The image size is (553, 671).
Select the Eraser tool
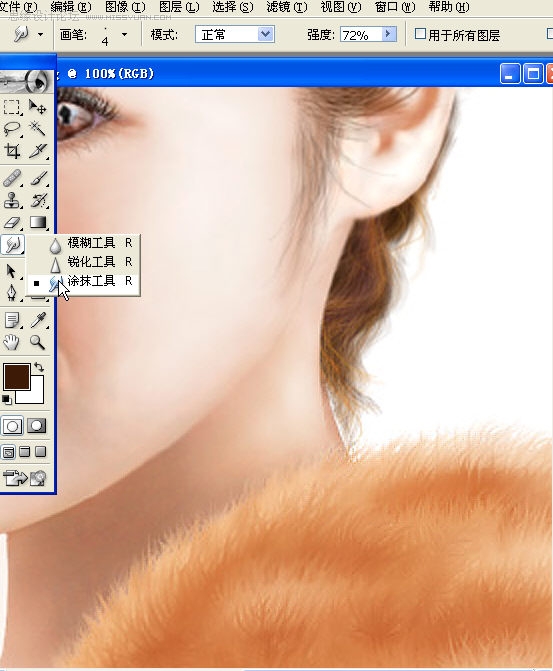12,223
